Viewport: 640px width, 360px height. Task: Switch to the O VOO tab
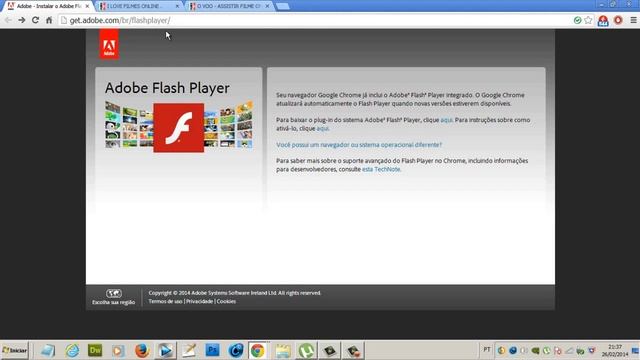tap(229, 6)
